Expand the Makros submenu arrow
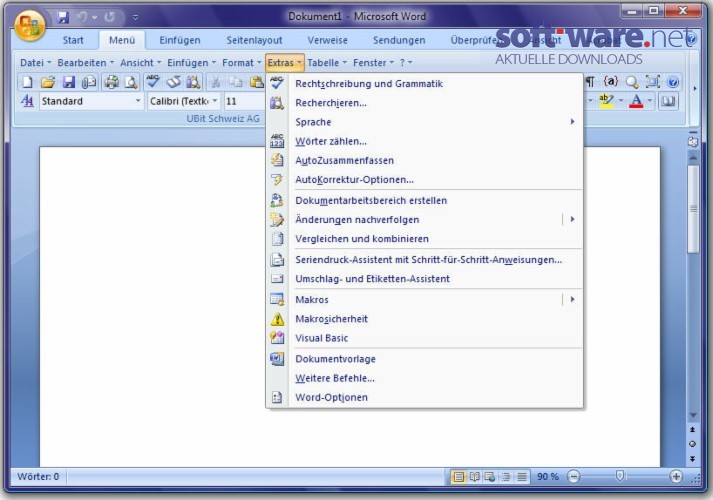The height and width of the screenshot is (500, 713). (x=572, y=299)
